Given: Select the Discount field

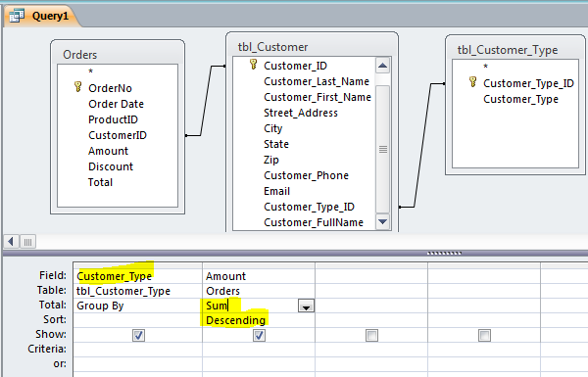Looking at the screenshot, I should tap(111, 166).
